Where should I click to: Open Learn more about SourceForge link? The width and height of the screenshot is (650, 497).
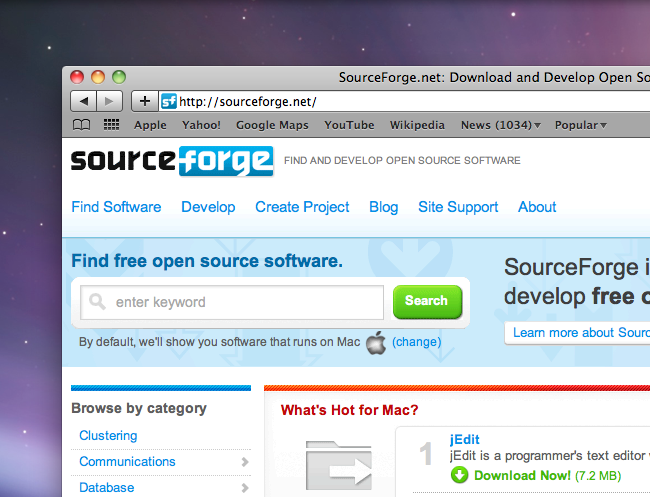point(577,333)
